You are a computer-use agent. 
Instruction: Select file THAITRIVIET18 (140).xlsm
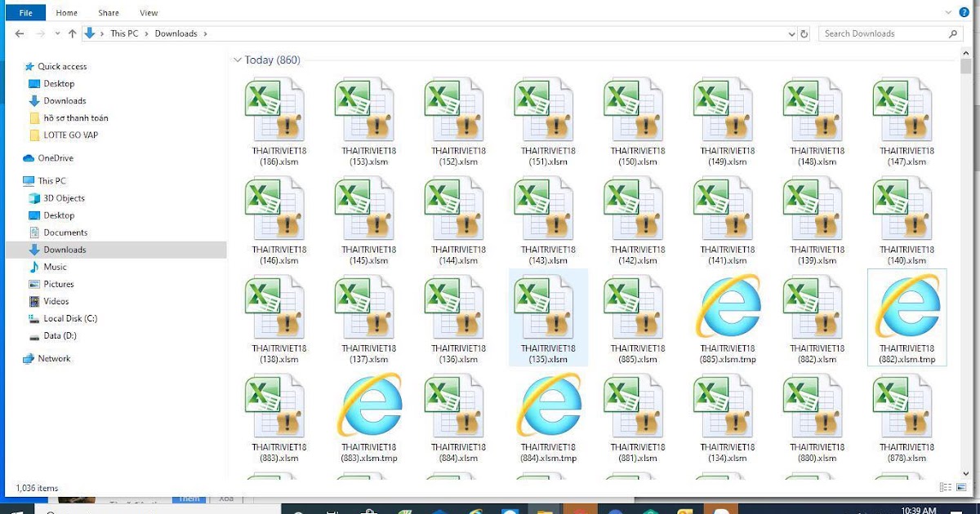pos(907,220)
